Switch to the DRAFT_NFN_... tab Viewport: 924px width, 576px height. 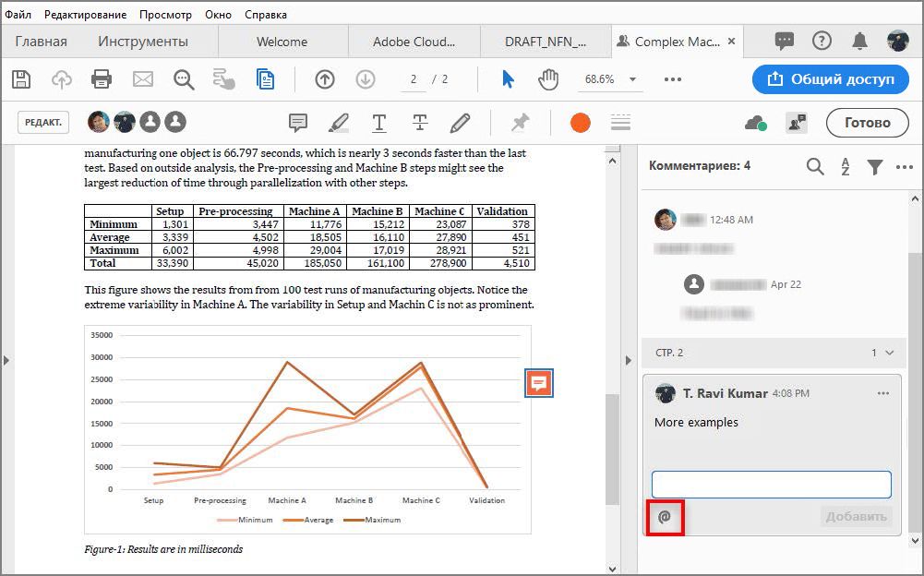click(546, 42)
